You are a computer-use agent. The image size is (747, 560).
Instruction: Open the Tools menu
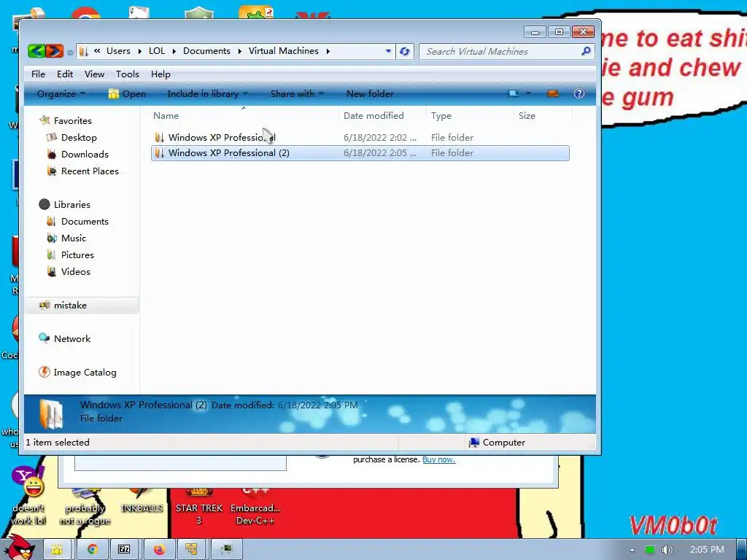click(127, 74)
